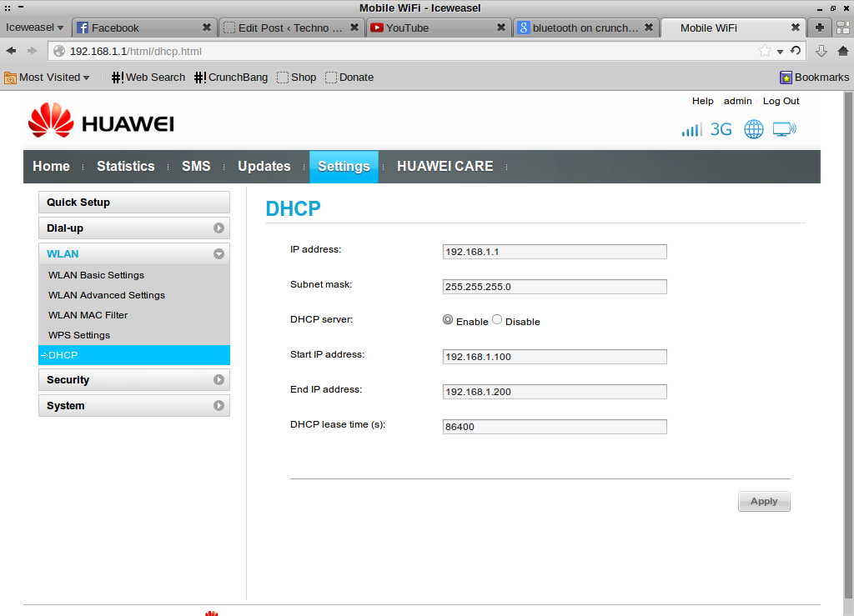Click the Log Out link
This screenshot has width=854, height=616.
pyautogui.click(x=781, y=101)
